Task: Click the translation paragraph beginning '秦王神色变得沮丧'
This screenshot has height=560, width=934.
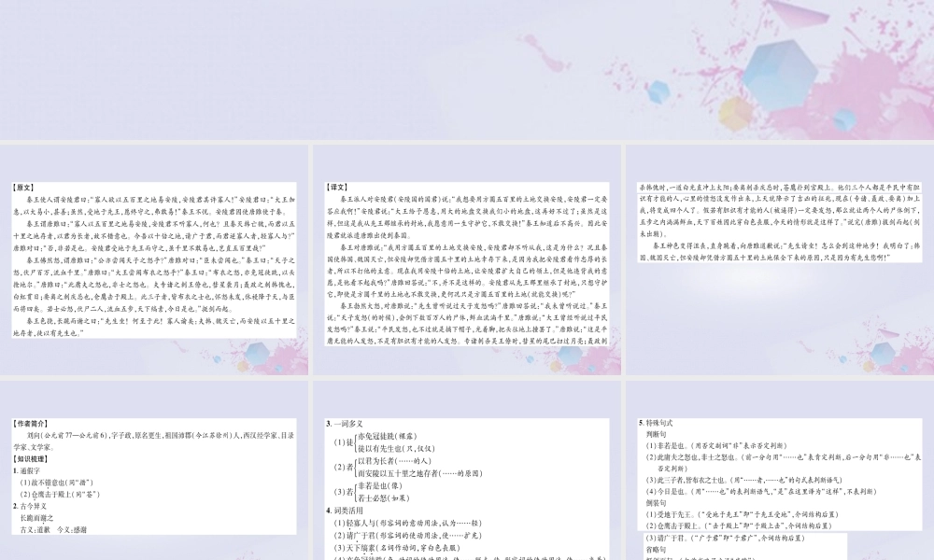Action: (780, 251)
